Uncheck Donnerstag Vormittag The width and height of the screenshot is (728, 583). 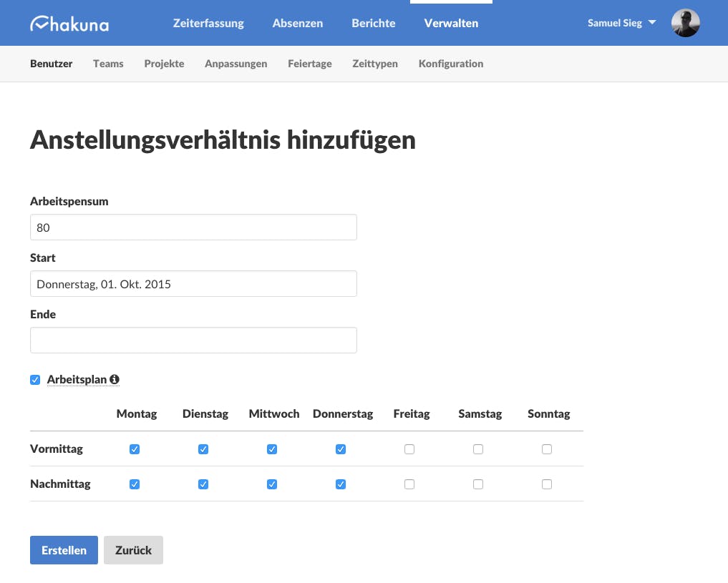pos(341,449)
